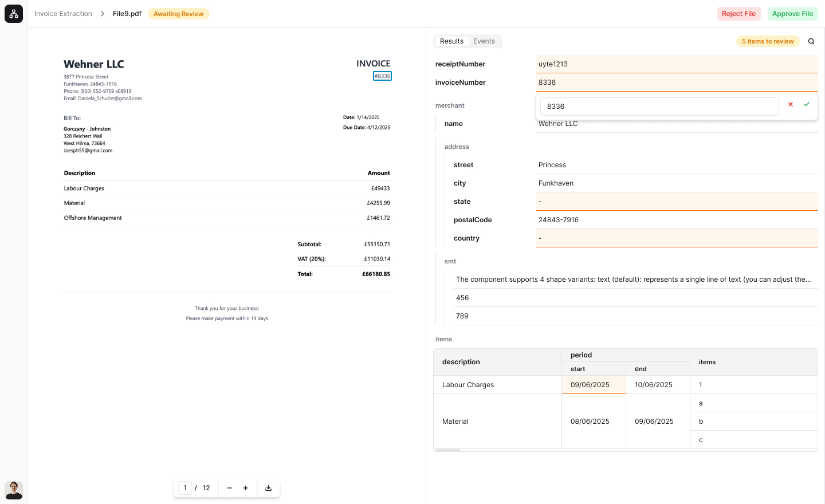Click the table horizontal scrollbar
The width and height of the screenshot is (825, 504).
point(447,450)
